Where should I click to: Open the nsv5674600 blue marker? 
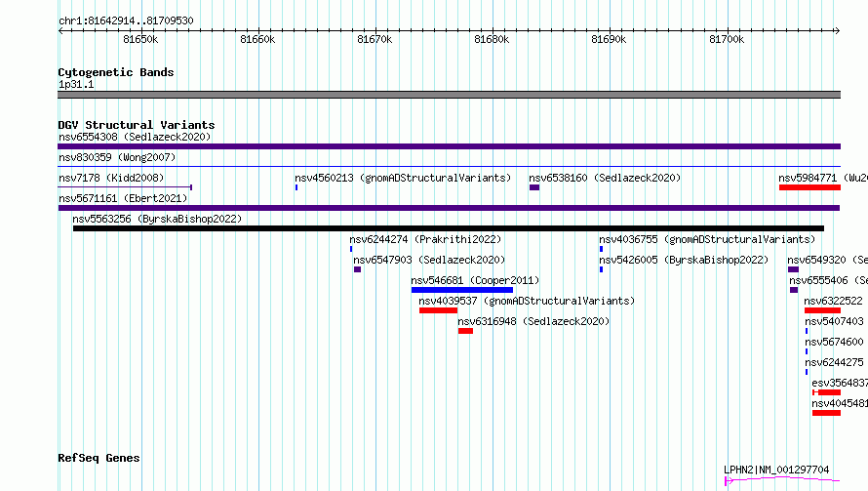click(807, 351)
